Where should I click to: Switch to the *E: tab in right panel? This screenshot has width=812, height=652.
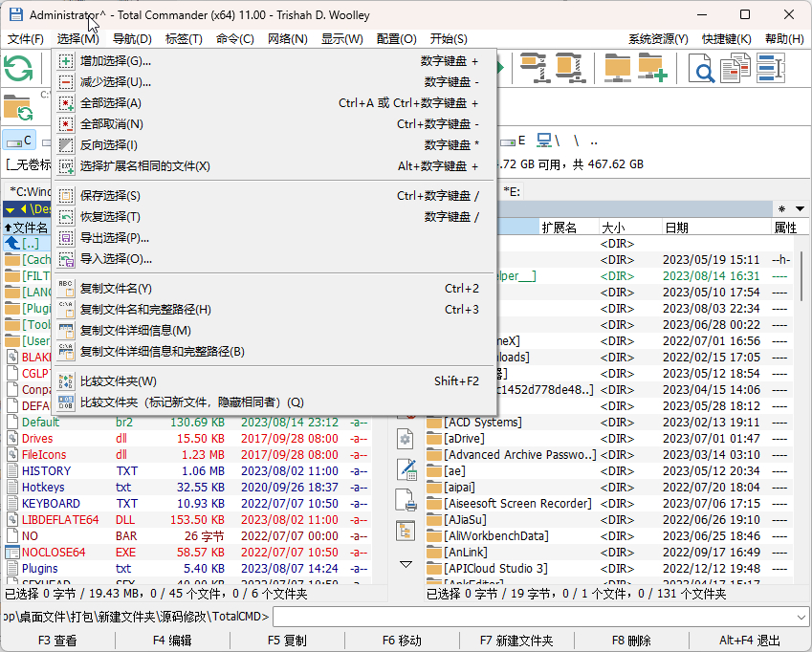click(x=512, y=192)
